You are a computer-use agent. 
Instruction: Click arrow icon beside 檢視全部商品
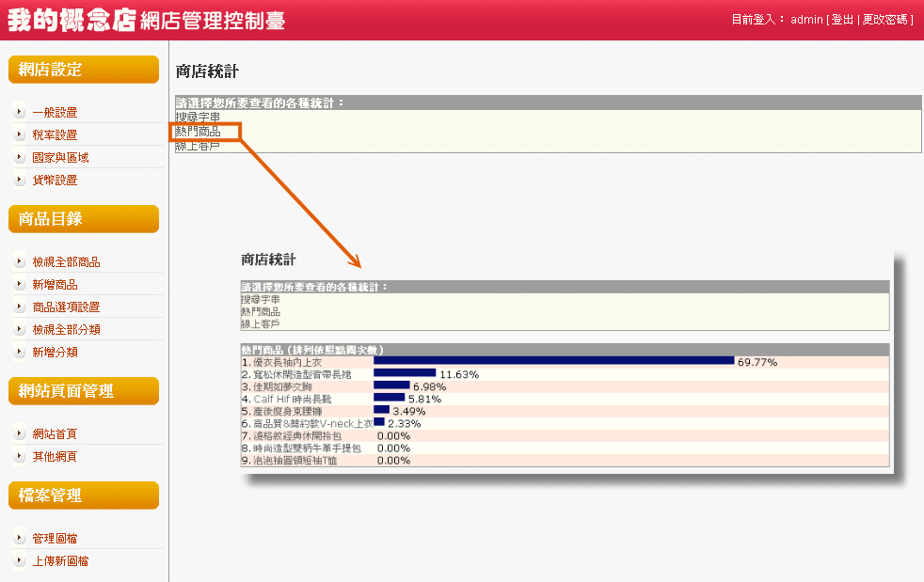[x=19, y=261]
